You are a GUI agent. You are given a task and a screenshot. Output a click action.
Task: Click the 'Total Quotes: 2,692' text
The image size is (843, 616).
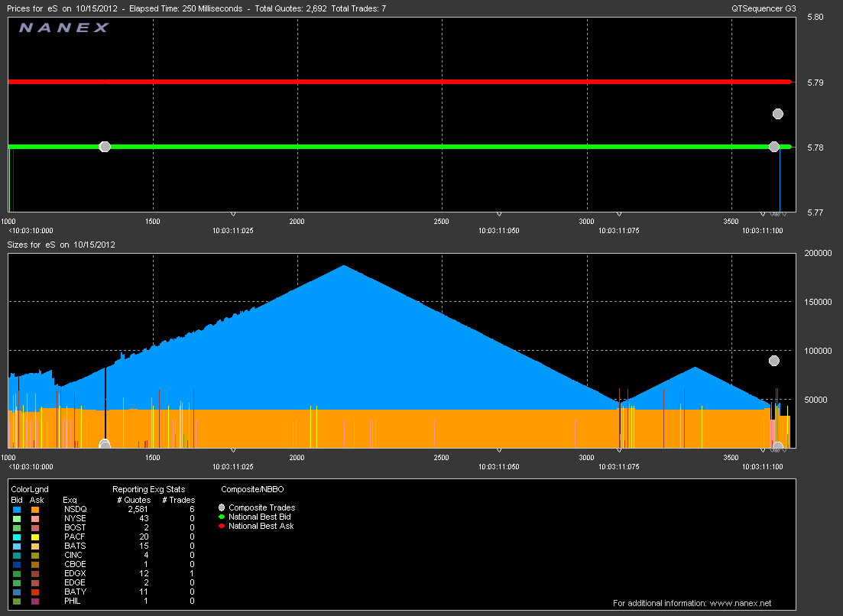point(290,8)
